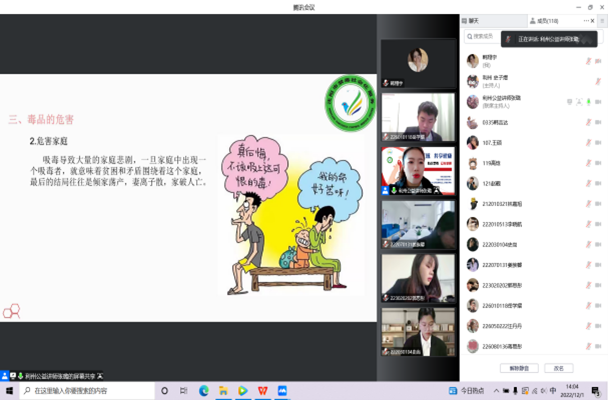Click the 改名 rename button
Viewport: 608px width, 400px height.
[x=557, y=368]
